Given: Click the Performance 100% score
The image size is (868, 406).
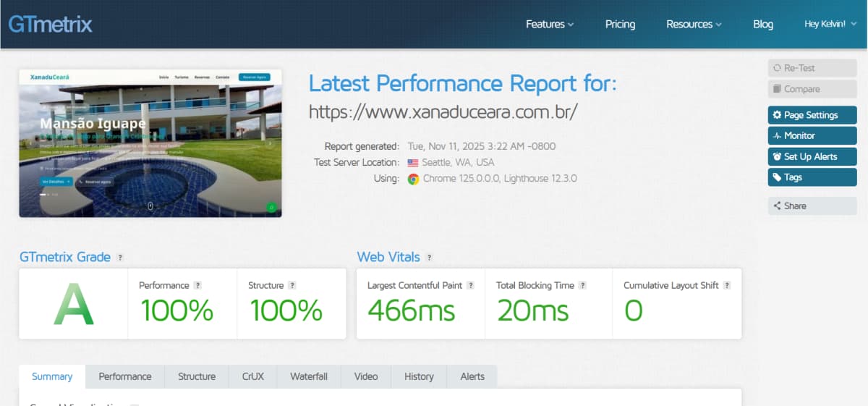Looking at the screenshot, I should tap(176, 310).
